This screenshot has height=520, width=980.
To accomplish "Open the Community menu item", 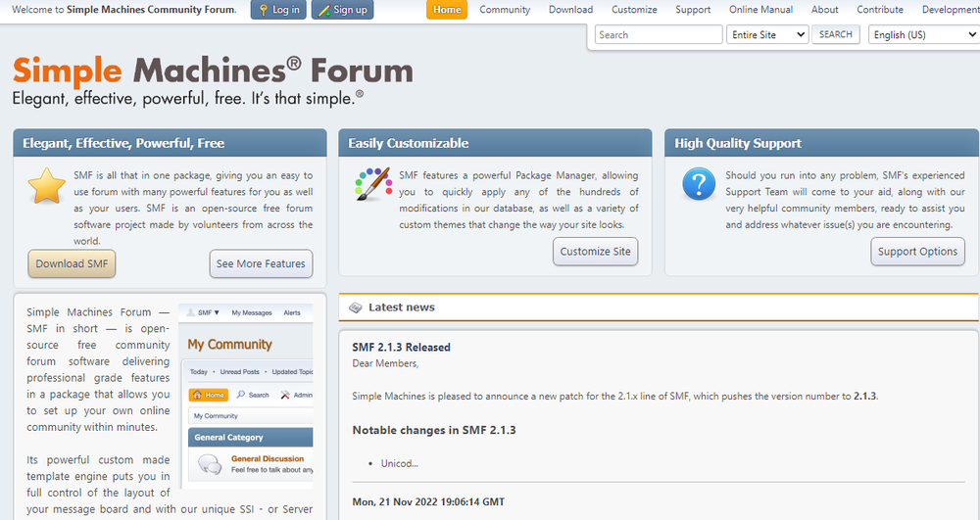I will point(505,10).
